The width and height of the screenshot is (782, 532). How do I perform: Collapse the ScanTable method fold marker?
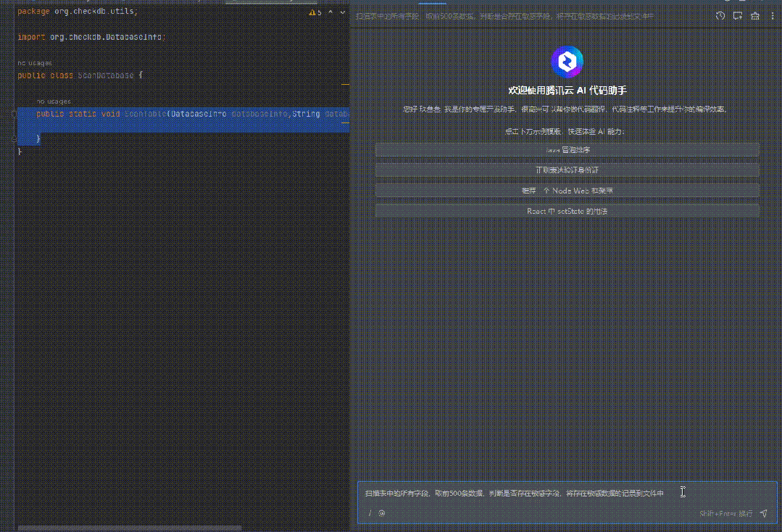tap(14, 114)
